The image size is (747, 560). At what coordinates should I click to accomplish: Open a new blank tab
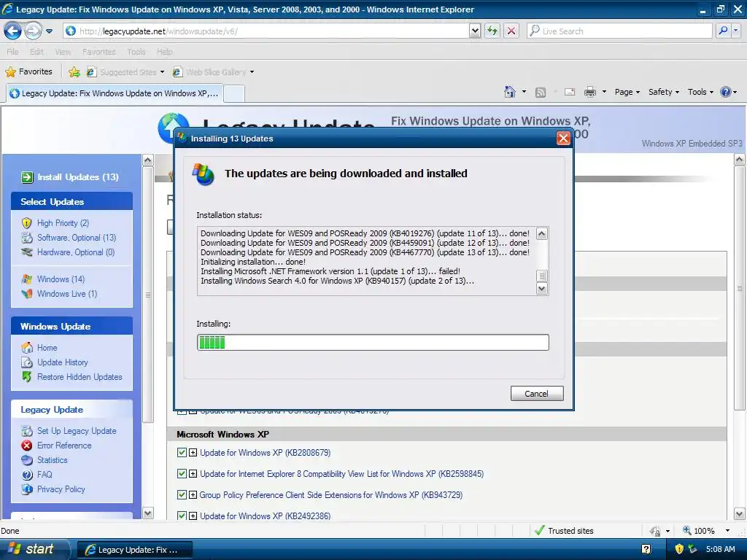pyautogui.click(x=234, y=94)
